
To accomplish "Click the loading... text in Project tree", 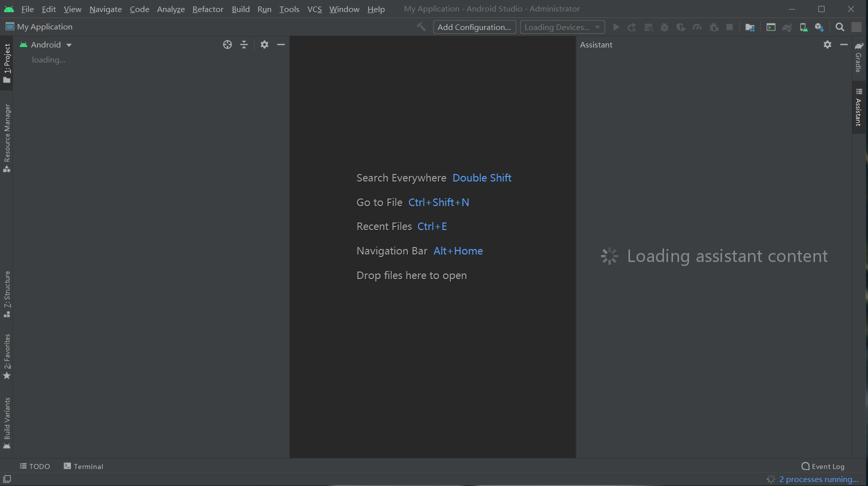I will coord(48,59).
